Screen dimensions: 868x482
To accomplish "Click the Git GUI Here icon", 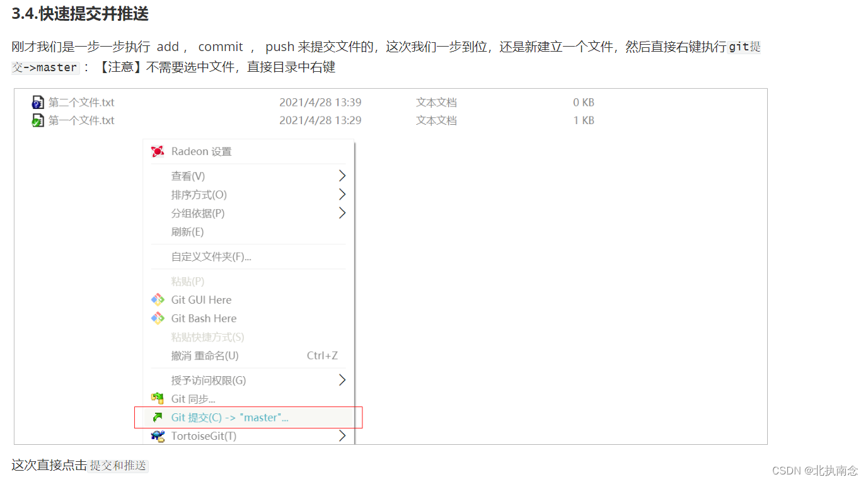I will [x=158, y=300].
